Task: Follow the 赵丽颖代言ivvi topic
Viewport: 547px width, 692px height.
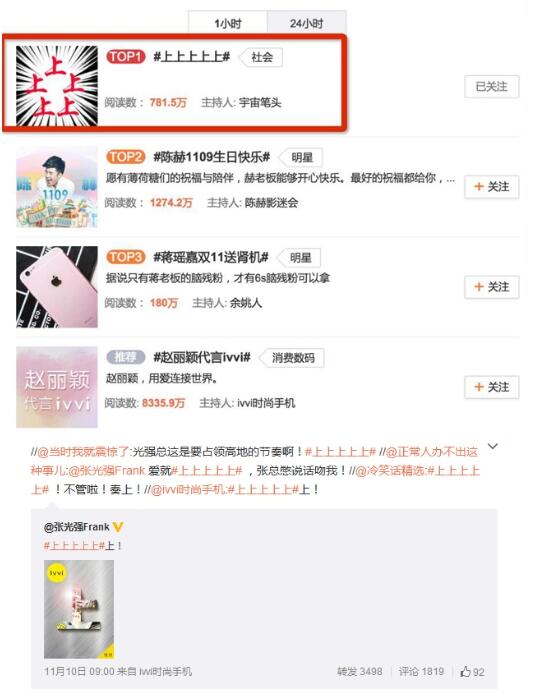Action: [491, 387]
